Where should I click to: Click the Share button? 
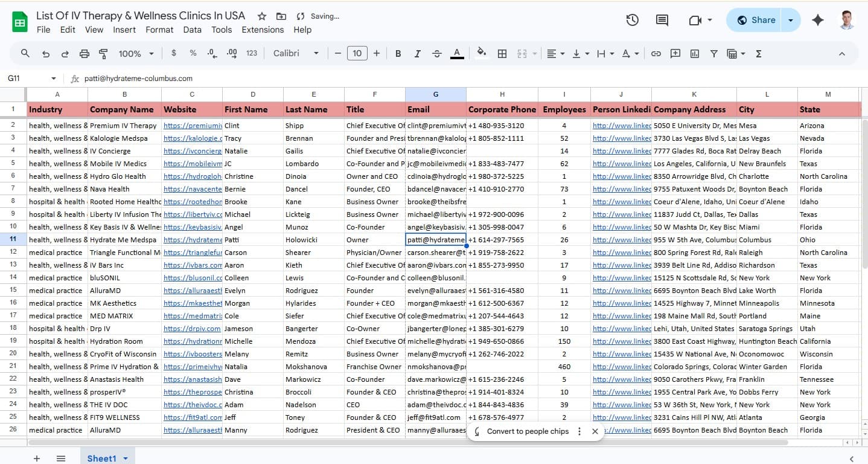coord(756,20)
